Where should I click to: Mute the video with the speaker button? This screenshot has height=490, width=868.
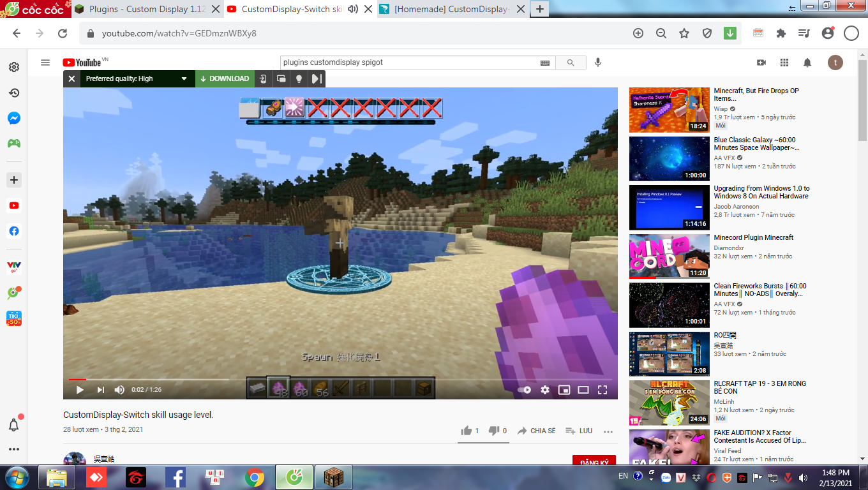(x=119, y=389)
